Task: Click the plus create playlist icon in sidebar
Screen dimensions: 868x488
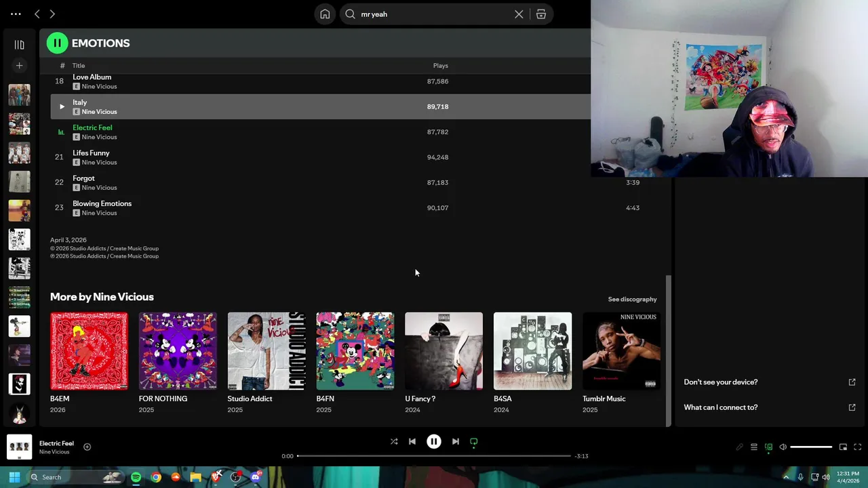Action: (19, 66)
